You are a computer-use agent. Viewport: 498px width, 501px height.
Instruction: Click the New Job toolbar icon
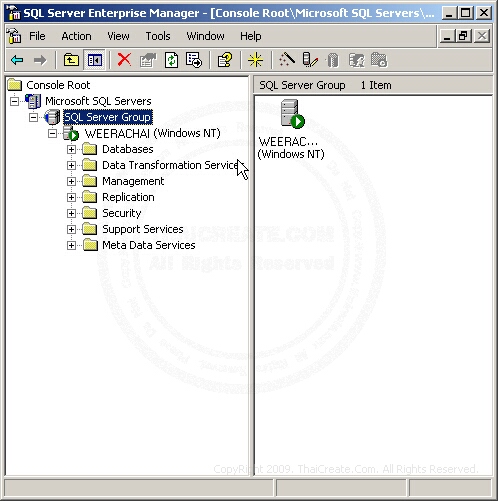click(379, 60)
